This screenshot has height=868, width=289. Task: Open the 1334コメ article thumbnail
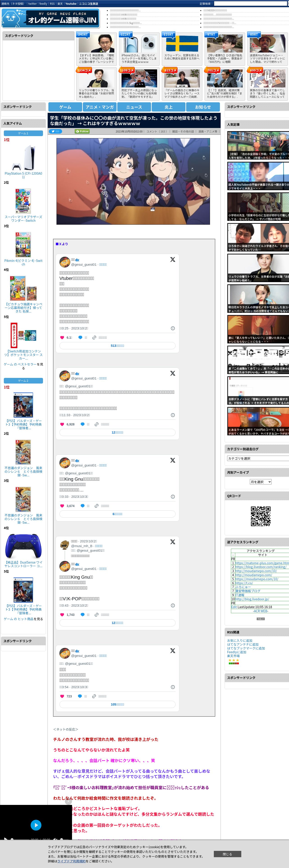point(97,78)
